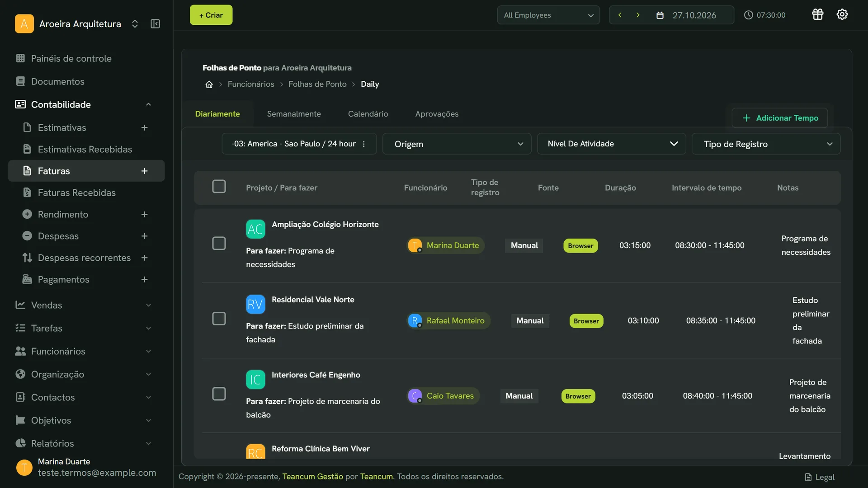Open the Origem dropdown
Image resolution: width=868 pixels, height=488 pixels.
457,144
